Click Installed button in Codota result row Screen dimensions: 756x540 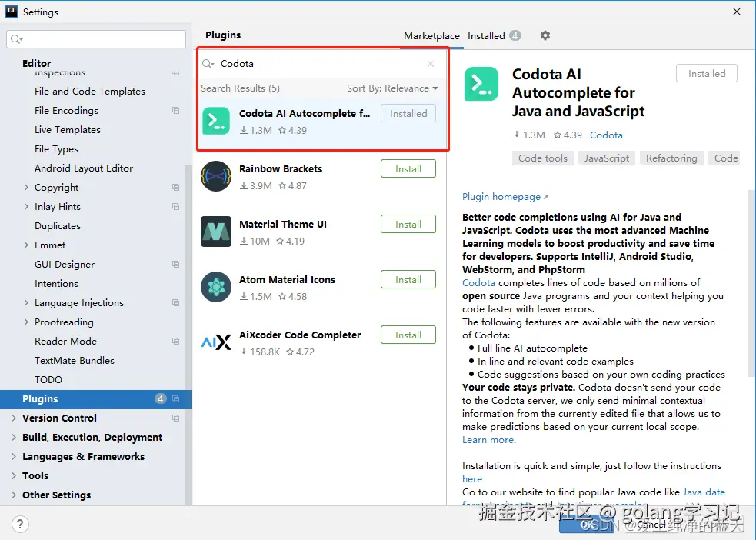408,113
